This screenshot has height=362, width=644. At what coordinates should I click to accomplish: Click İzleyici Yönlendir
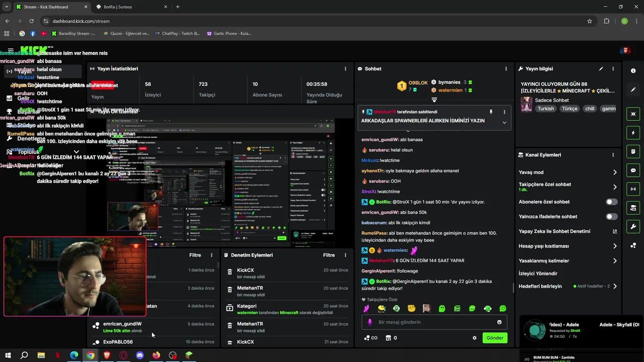tap(538, 274)
